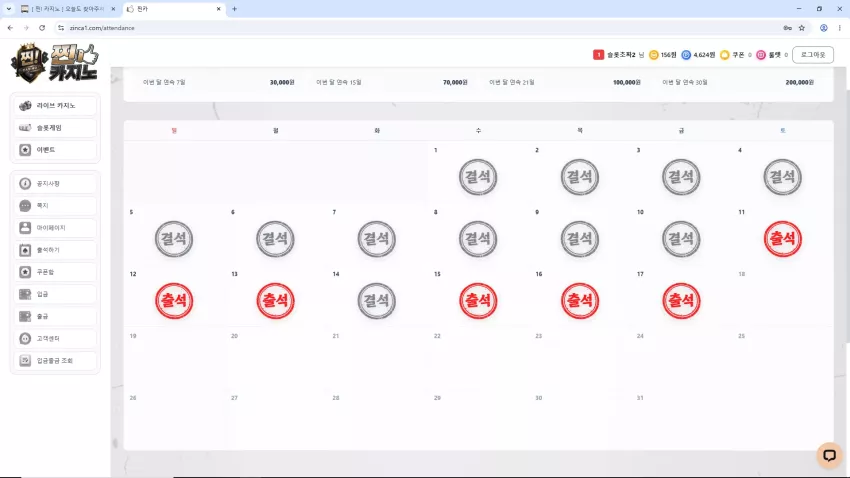Click the 결석 stamp on day 2
Image resolution: width=850 pixels, height=478 pixels.
(x=579, y=177)
